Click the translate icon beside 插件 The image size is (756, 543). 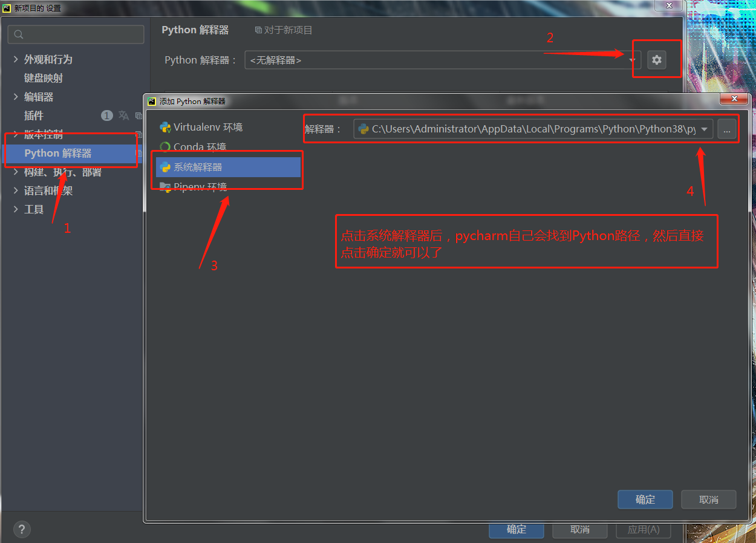click(x=123, y=115)
